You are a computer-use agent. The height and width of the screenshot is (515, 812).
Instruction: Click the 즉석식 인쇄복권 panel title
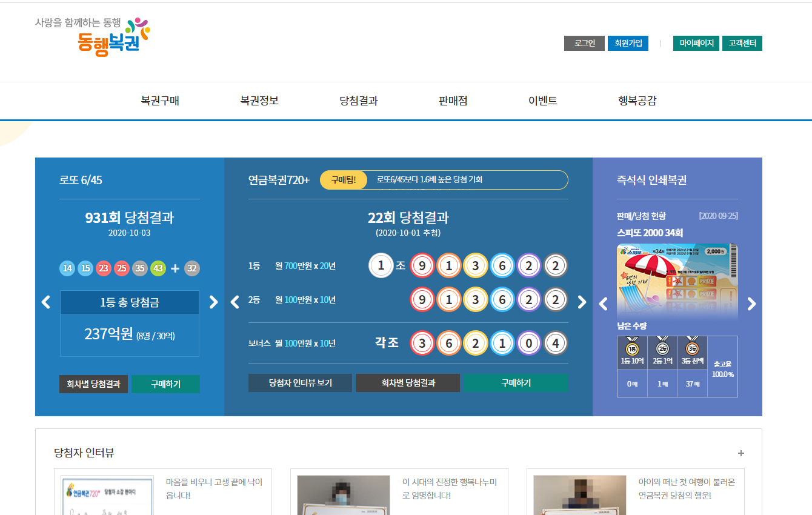click(x=651, y=180)
